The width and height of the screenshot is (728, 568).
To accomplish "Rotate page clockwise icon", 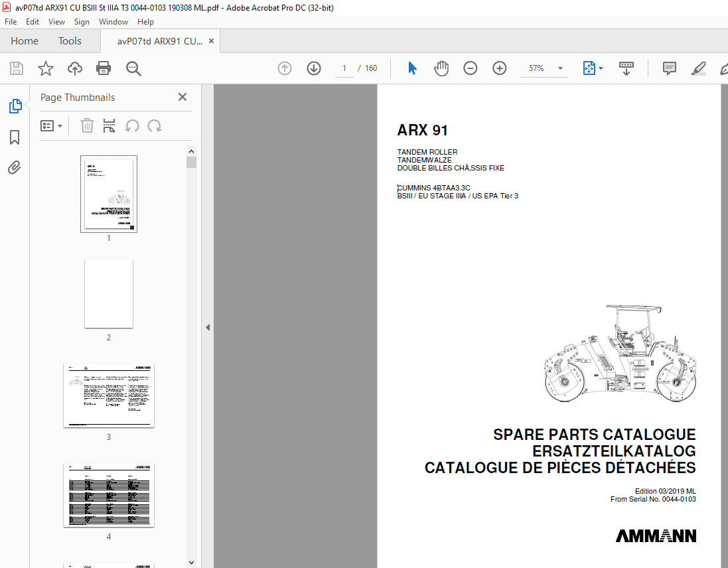I will click(x=155, y=126).
